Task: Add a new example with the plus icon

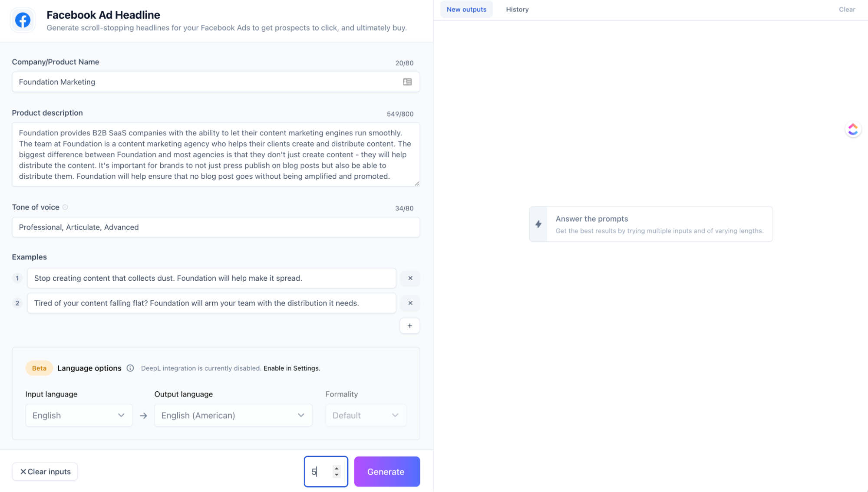Action: coord(409,326)
